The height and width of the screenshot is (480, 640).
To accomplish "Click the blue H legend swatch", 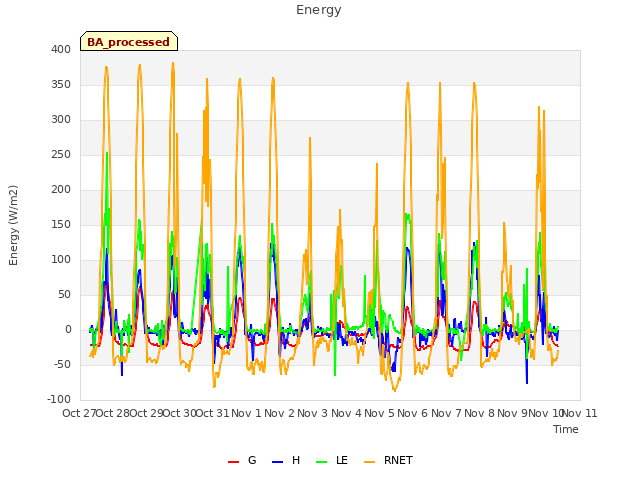I will click(x=277, y=462).
